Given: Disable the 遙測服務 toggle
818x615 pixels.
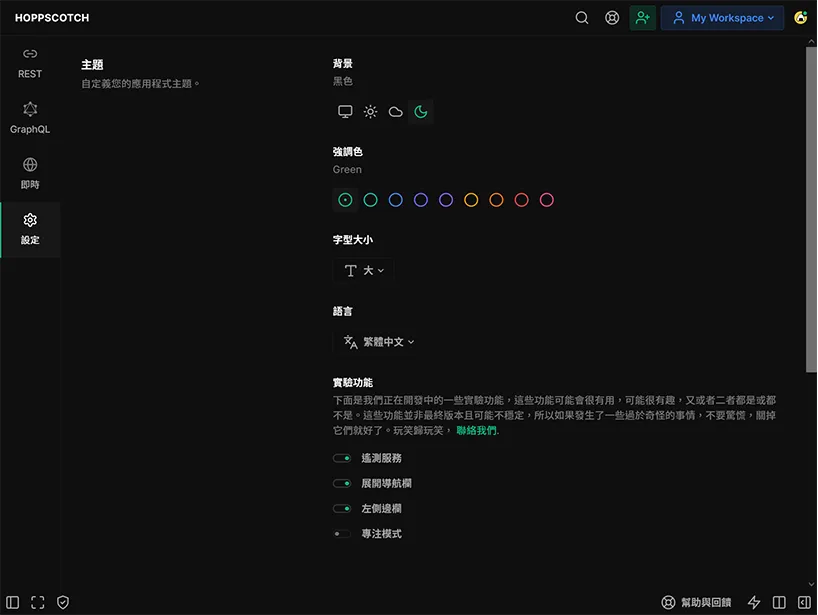Looking at the screenshot, I should pos(343,458).
